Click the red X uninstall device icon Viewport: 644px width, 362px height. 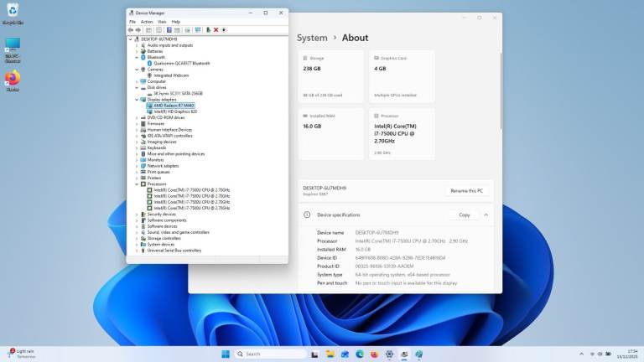point(216,29)
